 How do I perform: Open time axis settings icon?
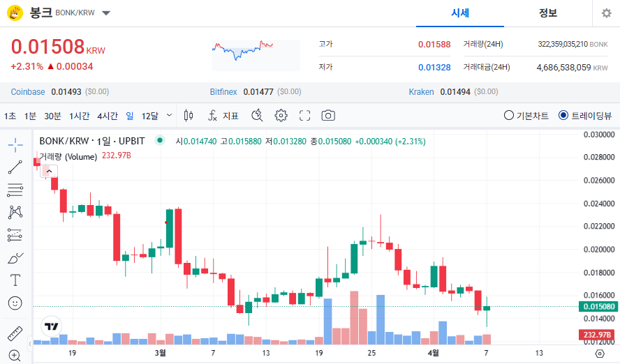[600, 354]
